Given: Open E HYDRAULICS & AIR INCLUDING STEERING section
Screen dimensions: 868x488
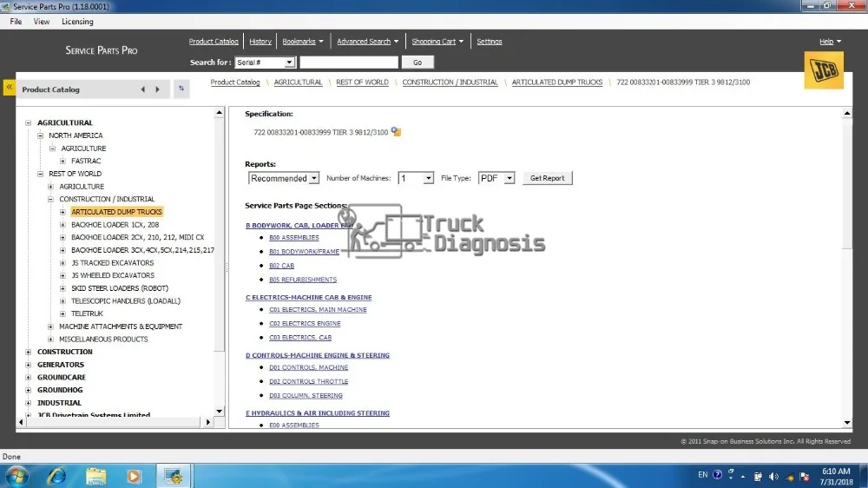Looking at the screenshot, I should click(x=318, y=413).
